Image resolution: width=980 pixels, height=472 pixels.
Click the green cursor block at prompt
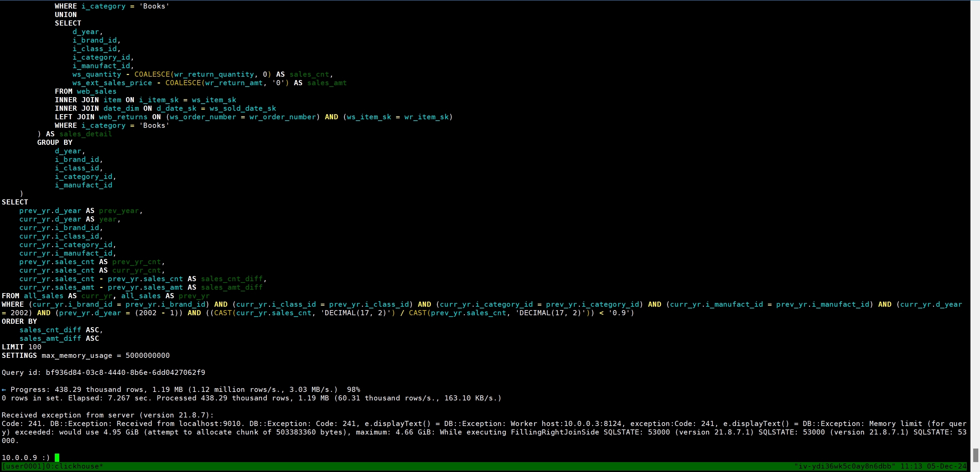point(57,458)
